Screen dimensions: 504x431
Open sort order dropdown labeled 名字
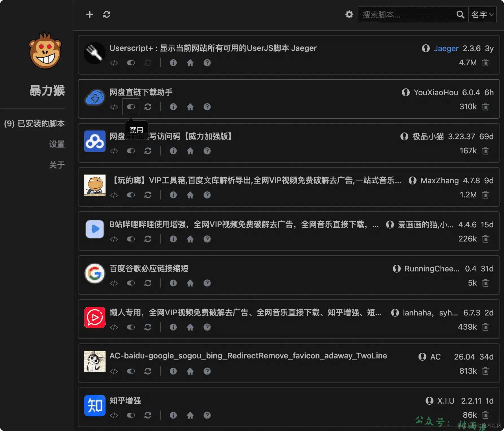[483, 14]
